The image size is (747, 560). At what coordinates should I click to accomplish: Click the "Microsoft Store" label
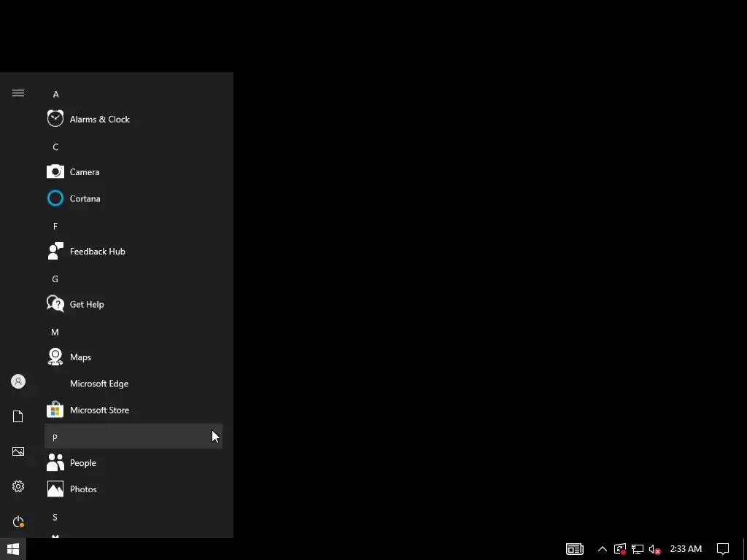[x=99, y=410]
